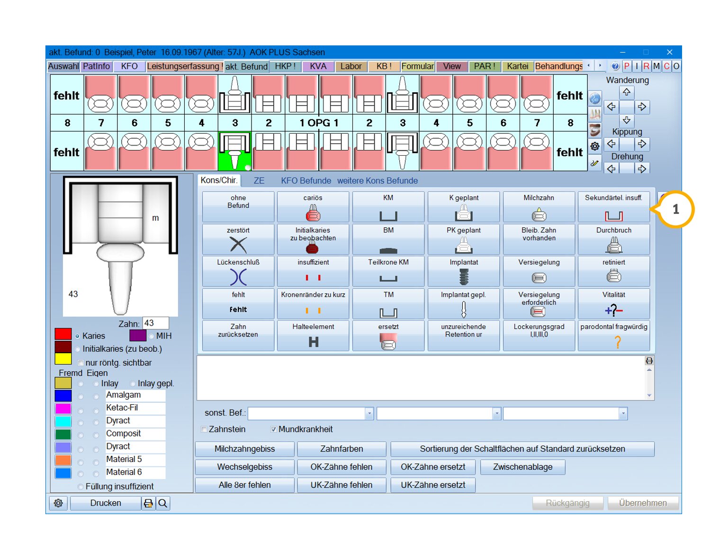Go to the PatInfo module tab
Screen dimensions: 728x560
click(x=96, y=66)
